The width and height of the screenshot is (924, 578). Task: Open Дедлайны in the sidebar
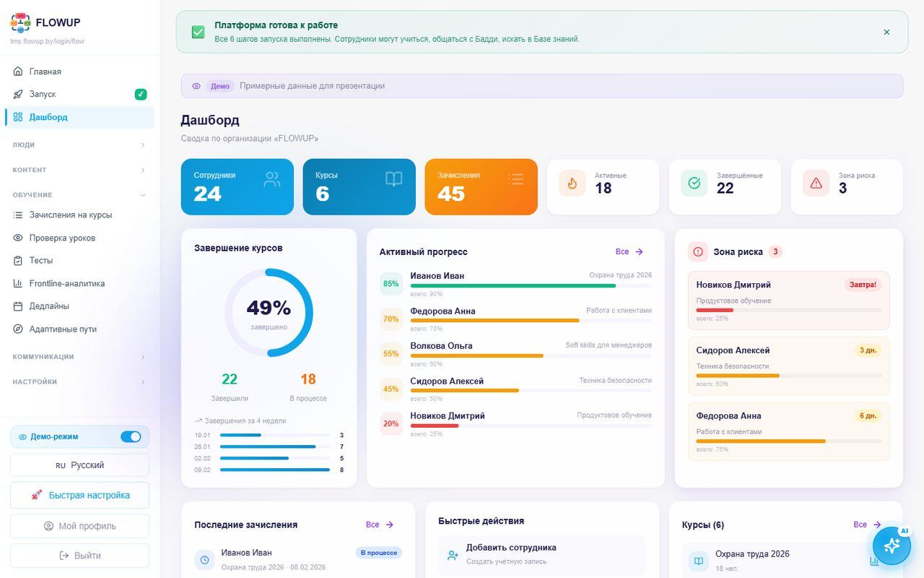pyautogui.click(x=79, y=306)
